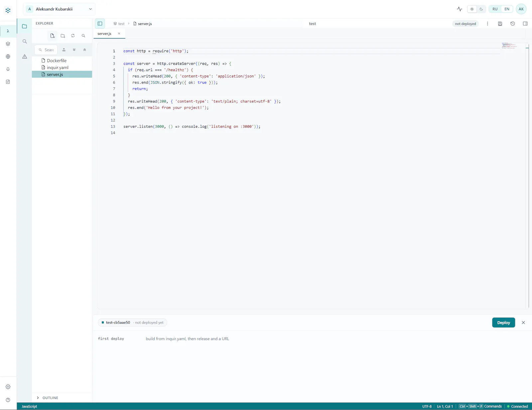Collapse all folders with double-up chevron
The image size is (532, 410).
pos(85,50)
